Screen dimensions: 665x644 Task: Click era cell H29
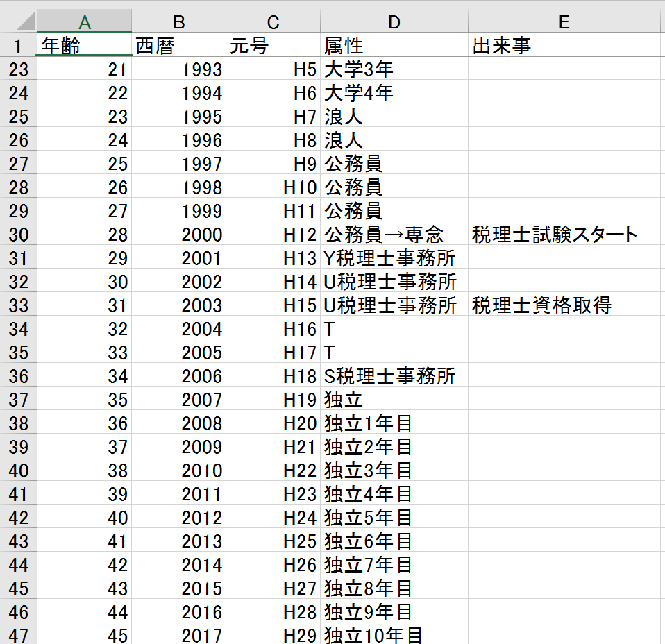click(273, 634)
